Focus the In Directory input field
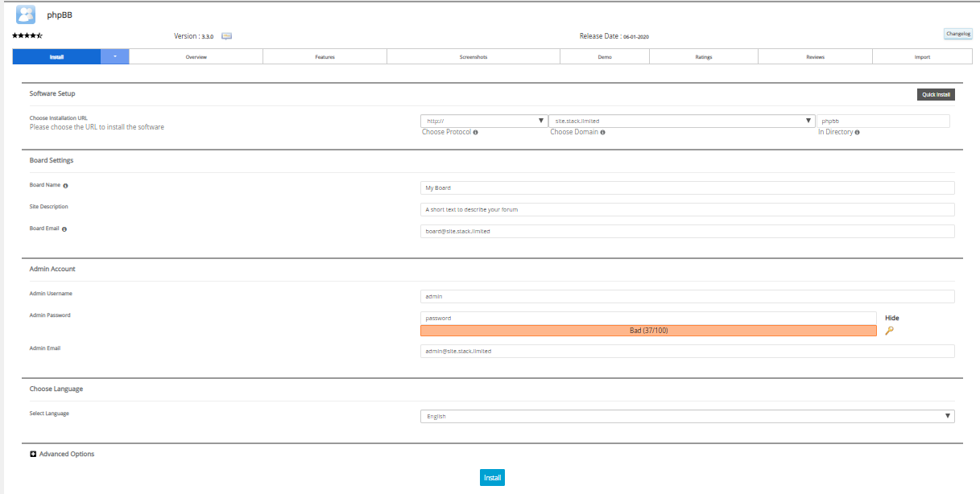This screenshot has height=494, width=980. pos(883,121)
